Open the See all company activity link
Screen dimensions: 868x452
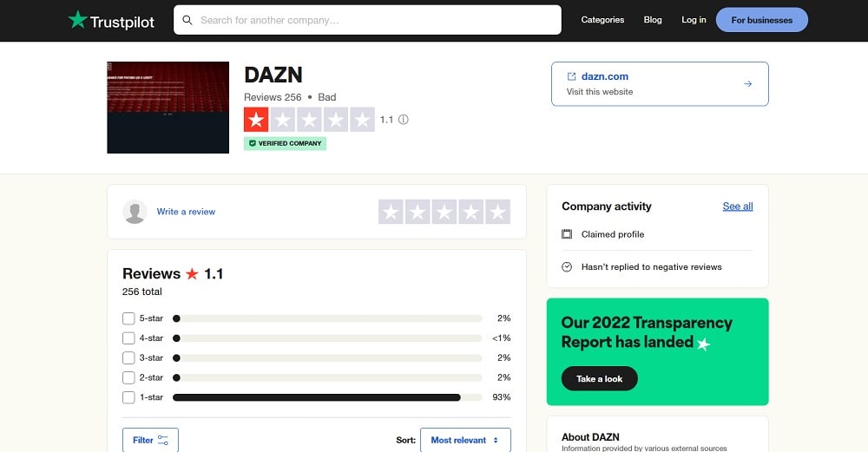(x=737, y=206)
